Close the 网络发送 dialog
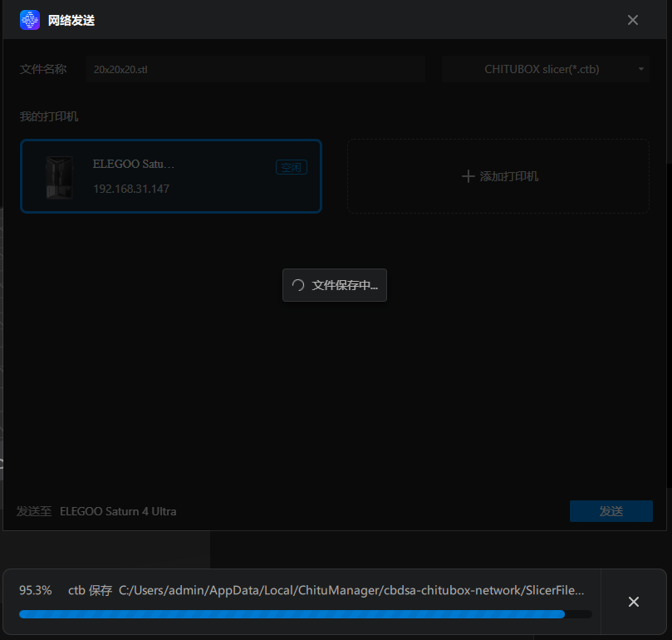Image resolution: width=672 pixels, height=640 pixels. point(633,20)
